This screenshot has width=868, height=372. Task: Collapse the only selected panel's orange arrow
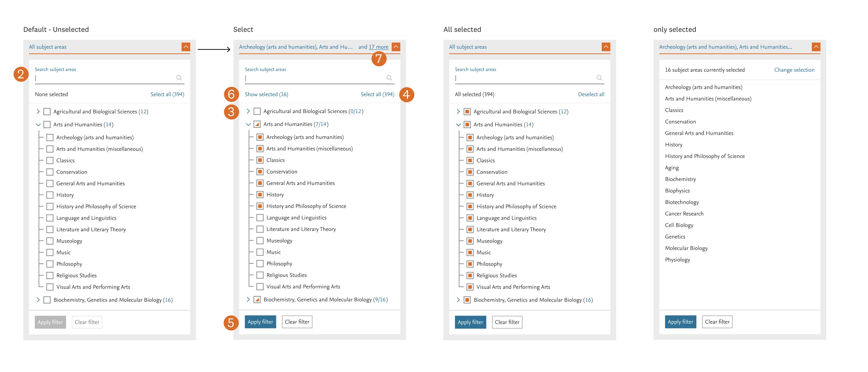pos(816,47)
